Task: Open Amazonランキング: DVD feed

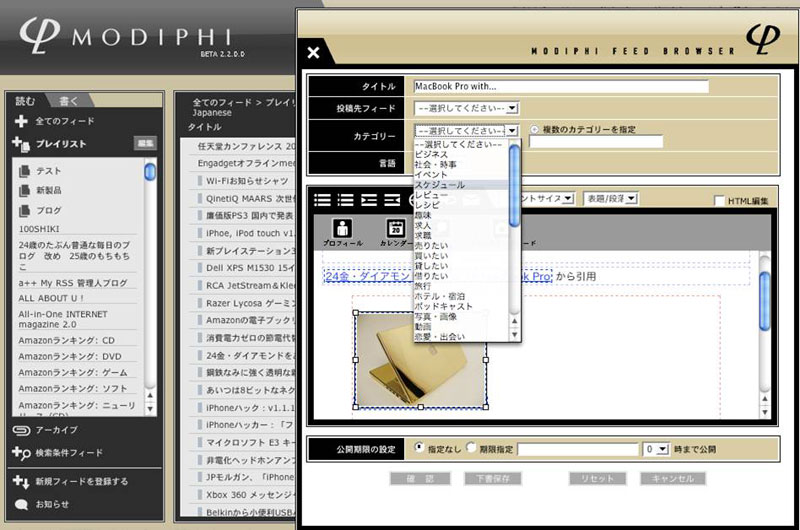Action: tap(70, 357)
